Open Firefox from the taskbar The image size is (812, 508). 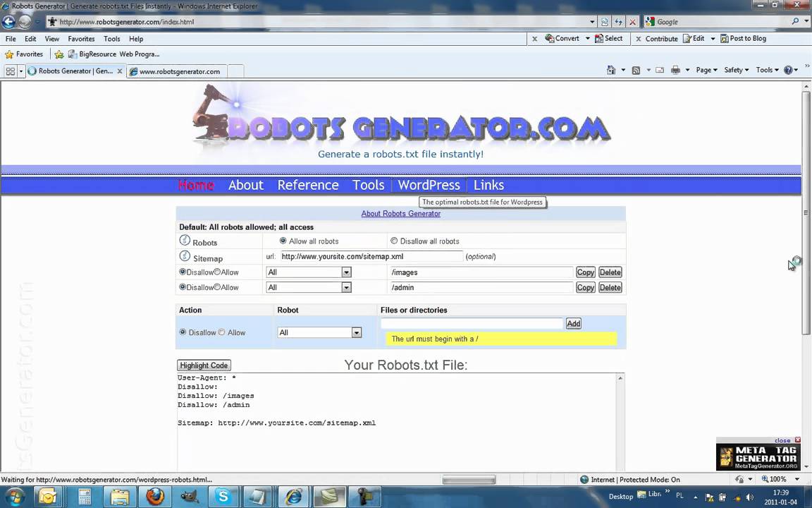tap(154, 497)
